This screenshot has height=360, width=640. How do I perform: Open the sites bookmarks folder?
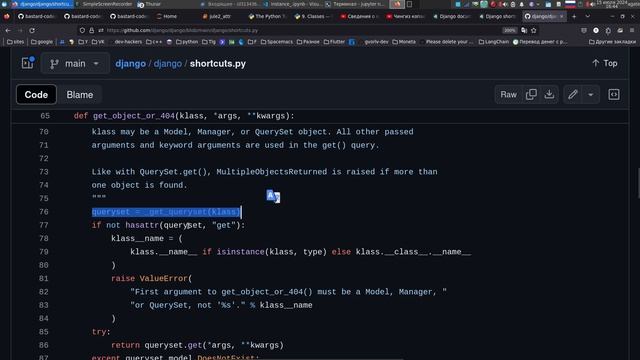point(16,42)
